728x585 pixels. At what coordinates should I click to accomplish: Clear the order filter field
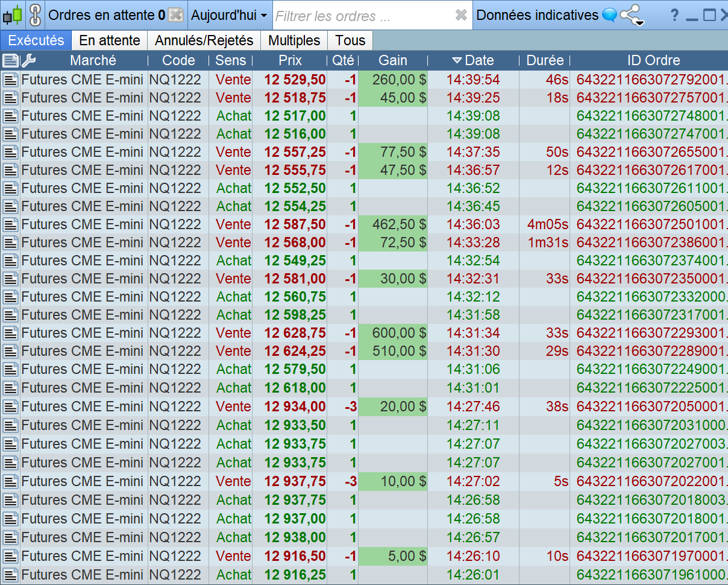tap(461, 15)
